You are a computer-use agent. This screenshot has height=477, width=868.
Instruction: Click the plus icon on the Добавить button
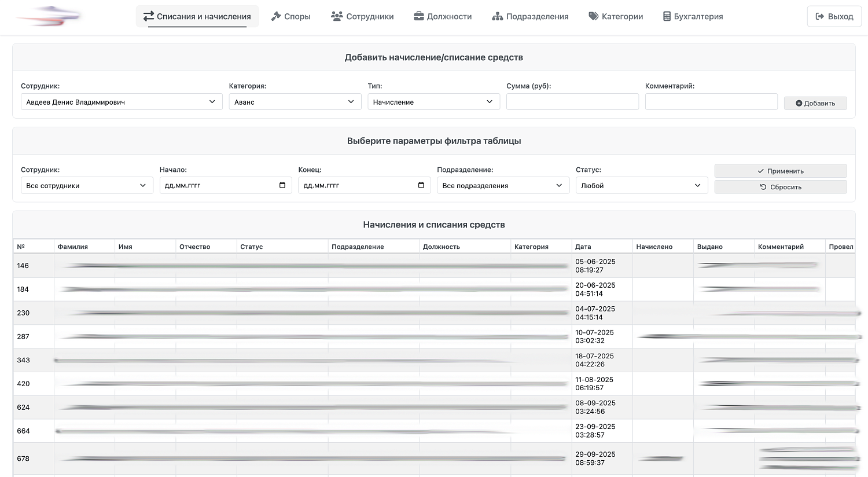800,103
